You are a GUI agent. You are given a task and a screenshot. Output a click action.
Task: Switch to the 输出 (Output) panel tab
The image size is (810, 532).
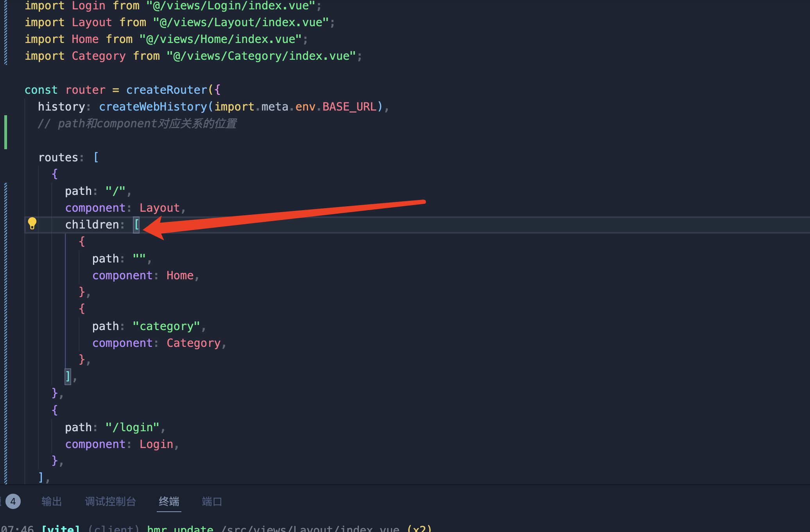(52, 502)
